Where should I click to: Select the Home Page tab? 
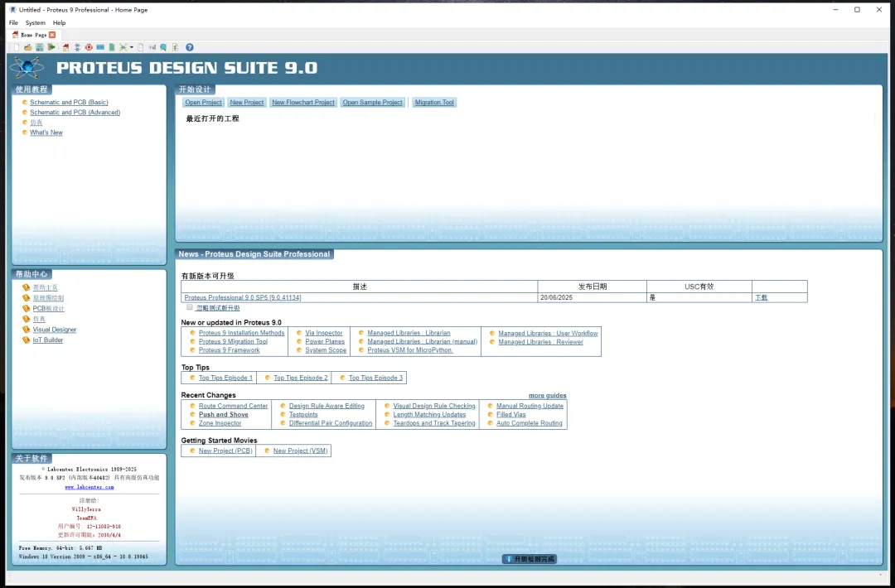pyautogui.click(x=34, y=35)
